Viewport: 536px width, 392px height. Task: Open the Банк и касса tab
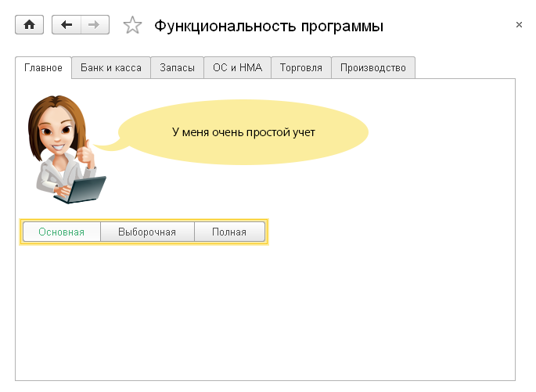pos(111,68)
